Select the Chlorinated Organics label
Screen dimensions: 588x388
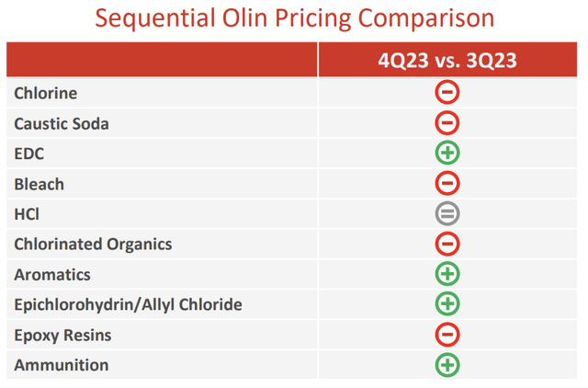click(93, 245)
